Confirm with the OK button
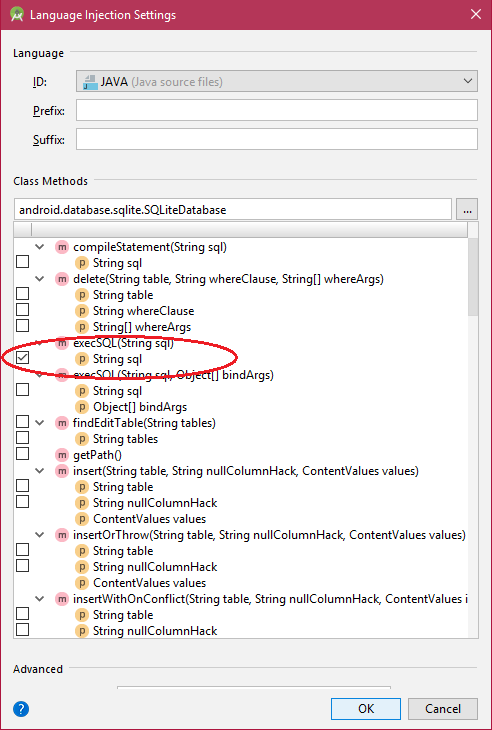Screen dimensions: 492x730 coord(366,709)
